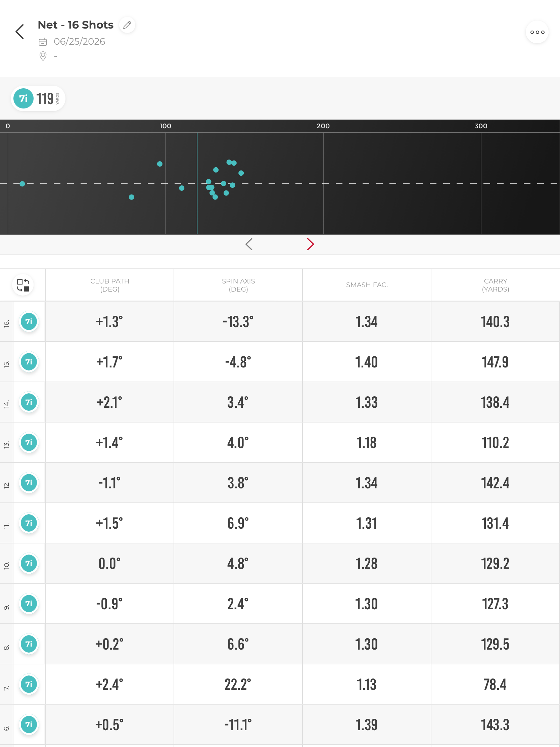The image size is (560, 747).
Task: Select 7i icon on shot 14
Action: tap(29, 402)
